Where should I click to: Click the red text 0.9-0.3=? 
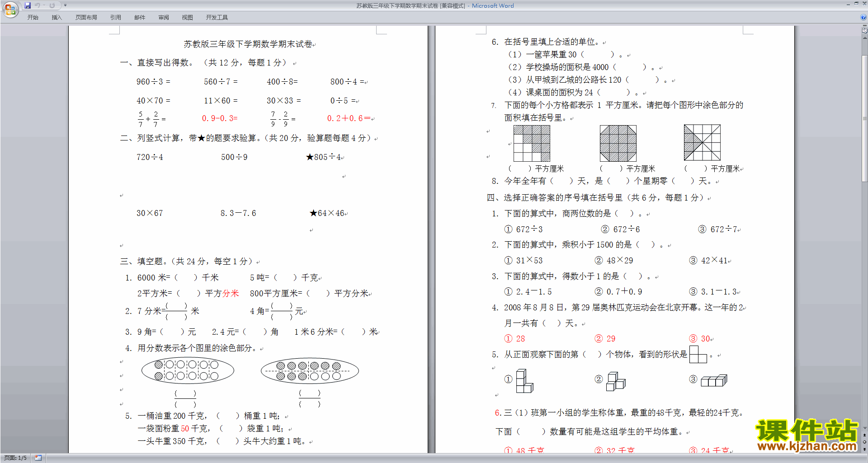(x=220, y=118)
